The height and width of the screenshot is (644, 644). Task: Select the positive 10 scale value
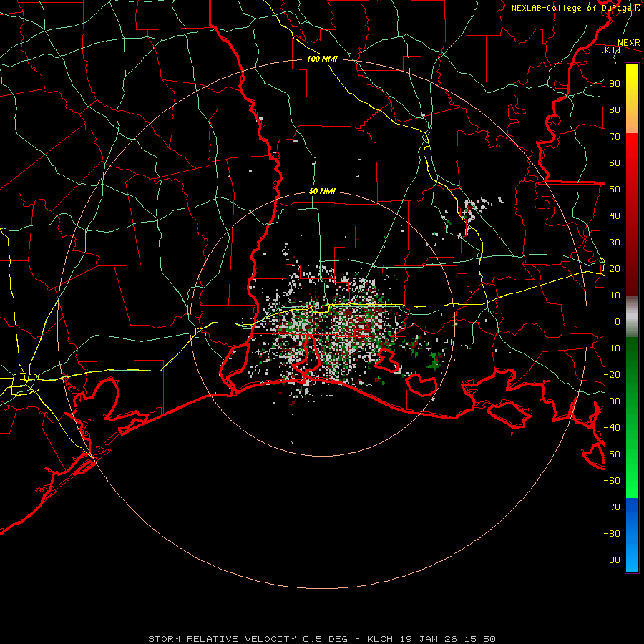tap(615, 296)
